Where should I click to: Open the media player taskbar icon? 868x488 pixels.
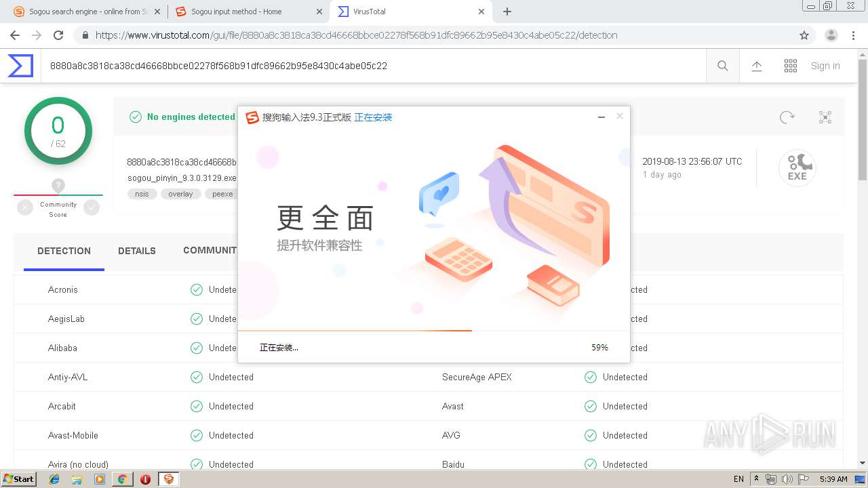(100, 479)
